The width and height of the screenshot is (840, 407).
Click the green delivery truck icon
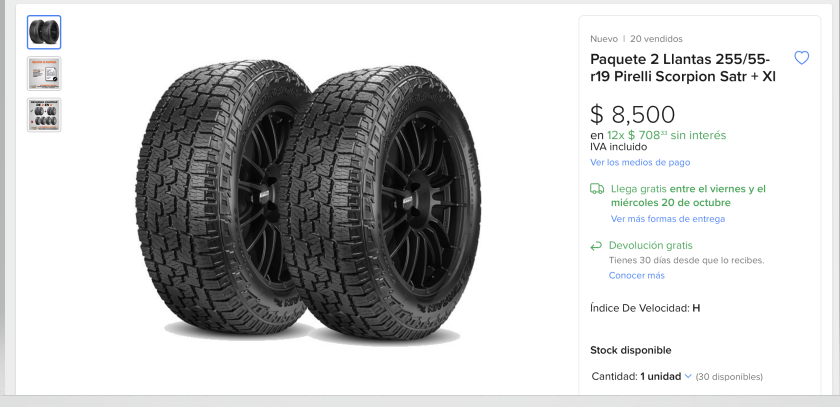tap(597, 188)
